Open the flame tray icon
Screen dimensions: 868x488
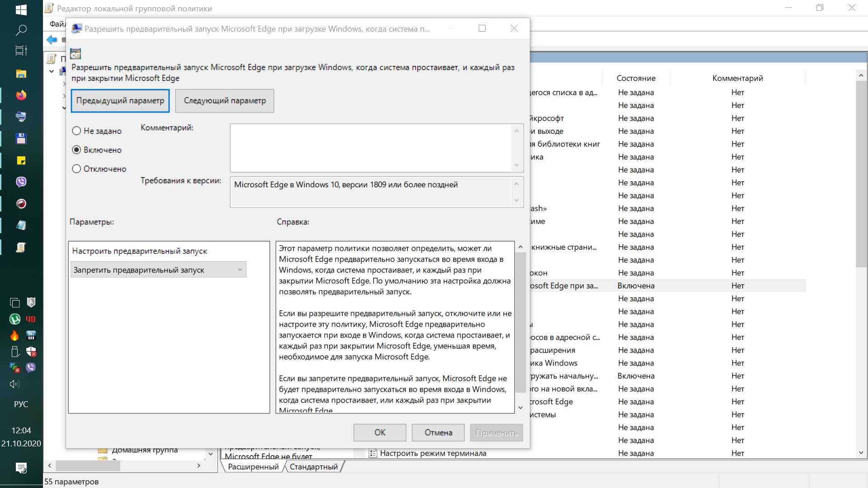(14, 335)
